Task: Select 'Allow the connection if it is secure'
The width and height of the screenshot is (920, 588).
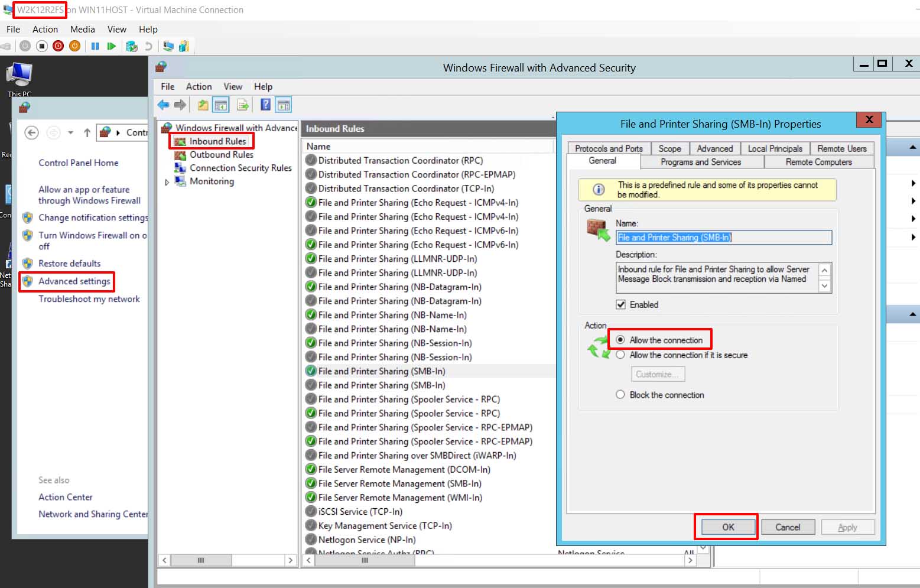Action: (x=620, y=355)
